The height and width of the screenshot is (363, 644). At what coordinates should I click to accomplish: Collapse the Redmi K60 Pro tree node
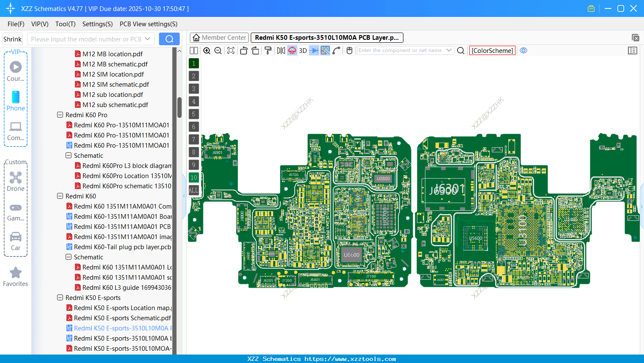coord(60,115)
